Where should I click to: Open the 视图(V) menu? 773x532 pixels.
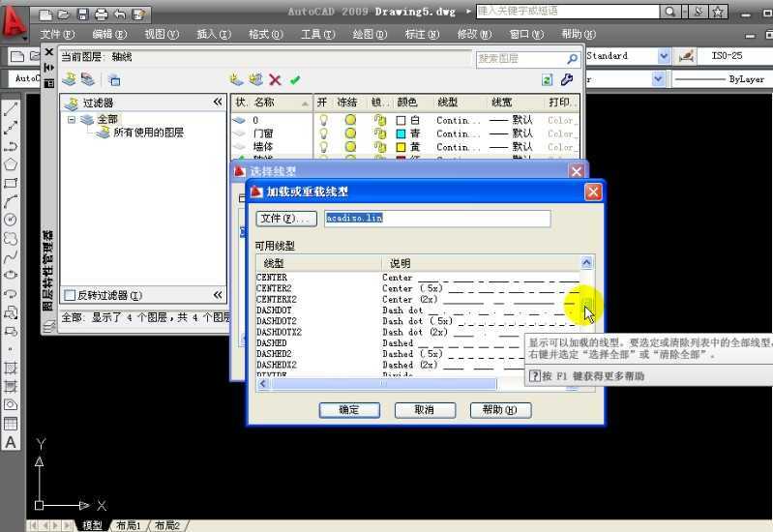162,34
